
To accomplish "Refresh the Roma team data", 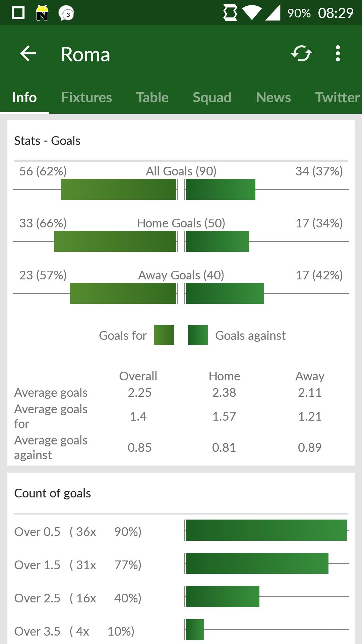I will click(301, 54).
